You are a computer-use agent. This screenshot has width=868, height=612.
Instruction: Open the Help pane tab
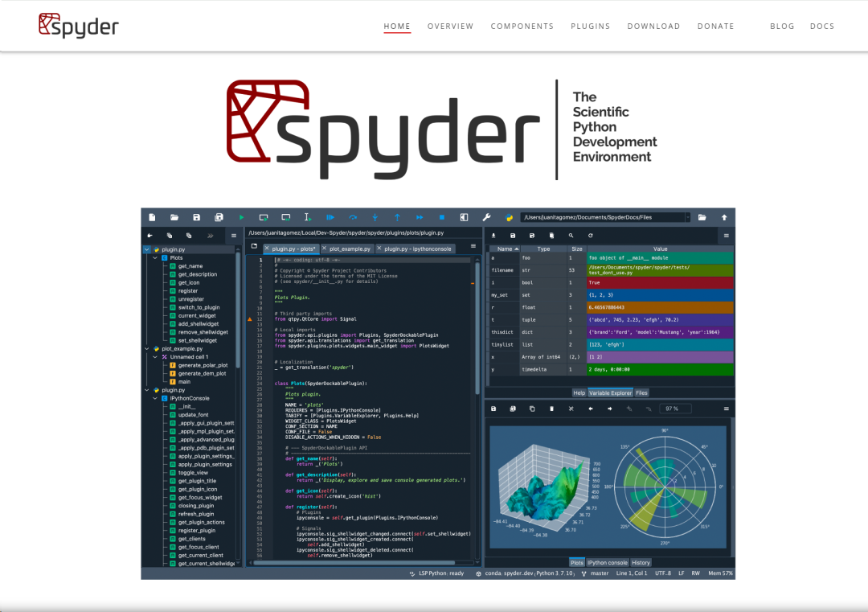(579, 392)
